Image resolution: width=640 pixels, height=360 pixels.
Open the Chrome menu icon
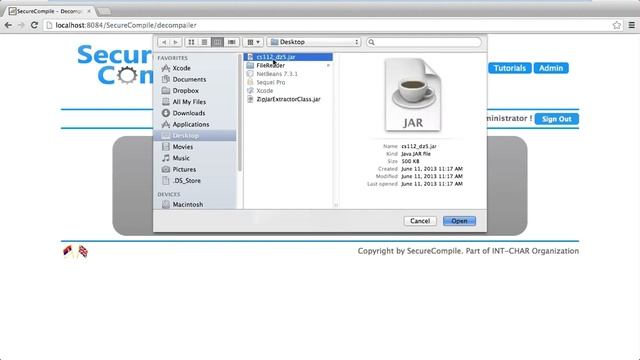(632, 25)
